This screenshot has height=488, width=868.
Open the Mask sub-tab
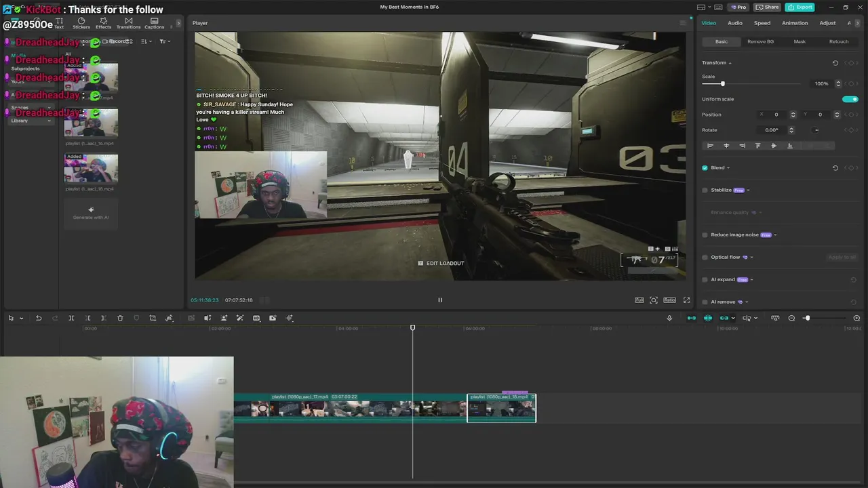coord(800,41)
